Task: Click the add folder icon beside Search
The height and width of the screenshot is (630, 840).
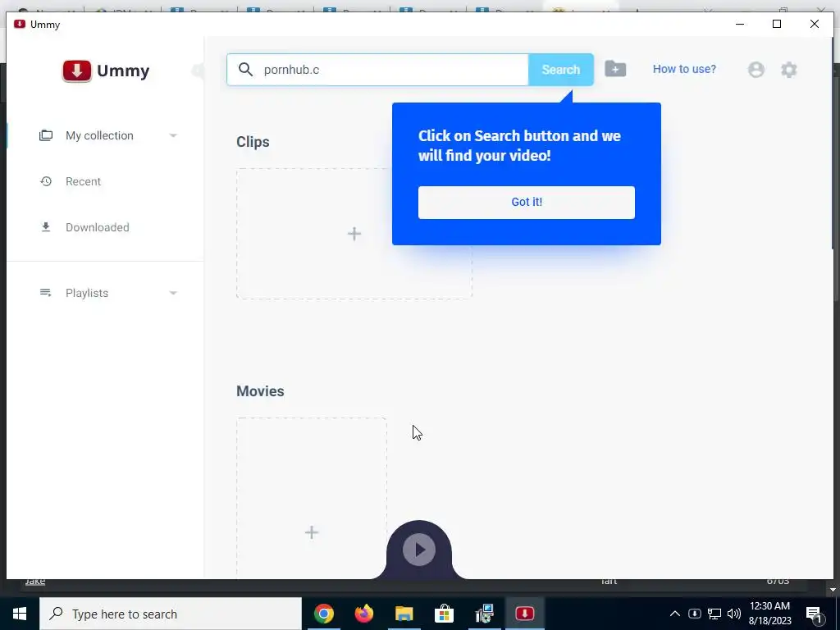Action: coord(615,69)
